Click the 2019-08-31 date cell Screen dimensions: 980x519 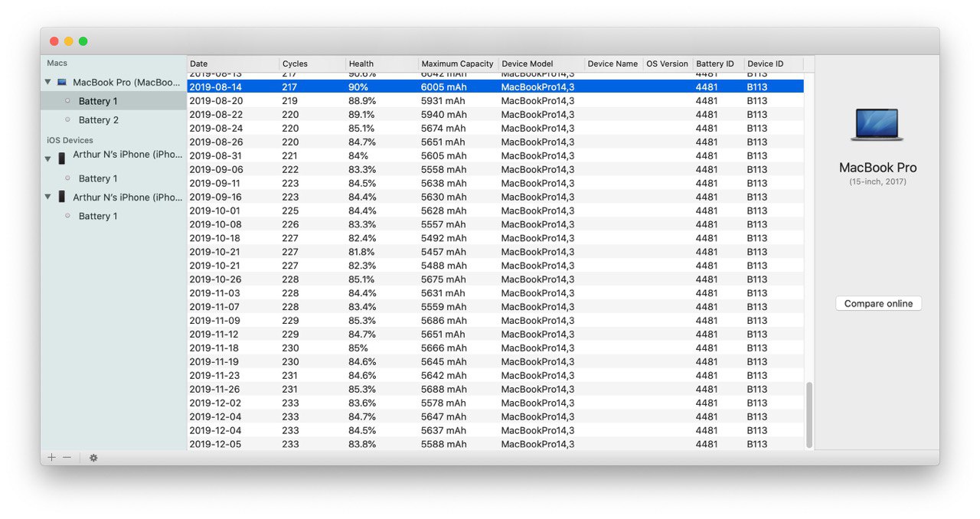pos(216,156)
